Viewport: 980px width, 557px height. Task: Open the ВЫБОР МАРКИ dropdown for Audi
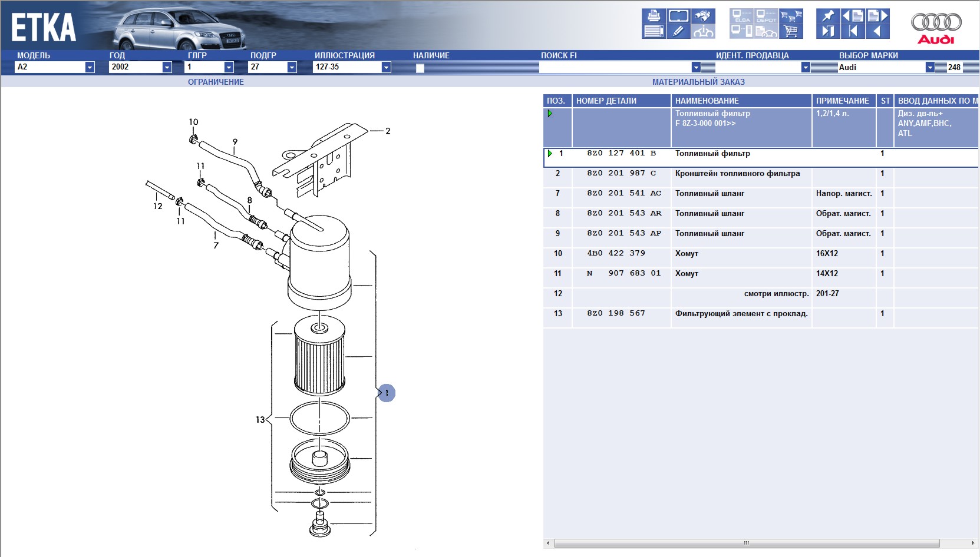[x=929, y=67]
